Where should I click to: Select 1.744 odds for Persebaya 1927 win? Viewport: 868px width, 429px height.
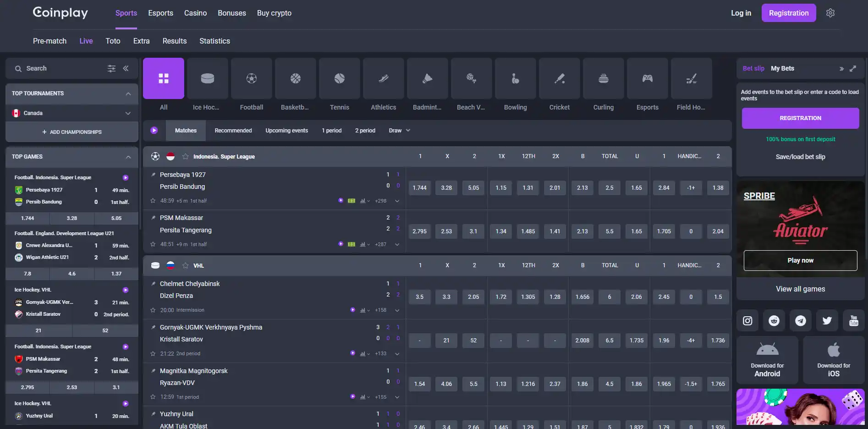point(419,188)
